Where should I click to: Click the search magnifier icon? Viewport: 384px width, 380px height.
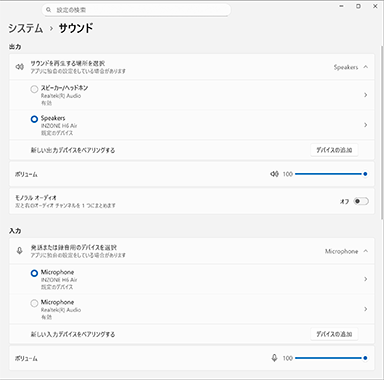pyautogui.click(x=49, y=10)
